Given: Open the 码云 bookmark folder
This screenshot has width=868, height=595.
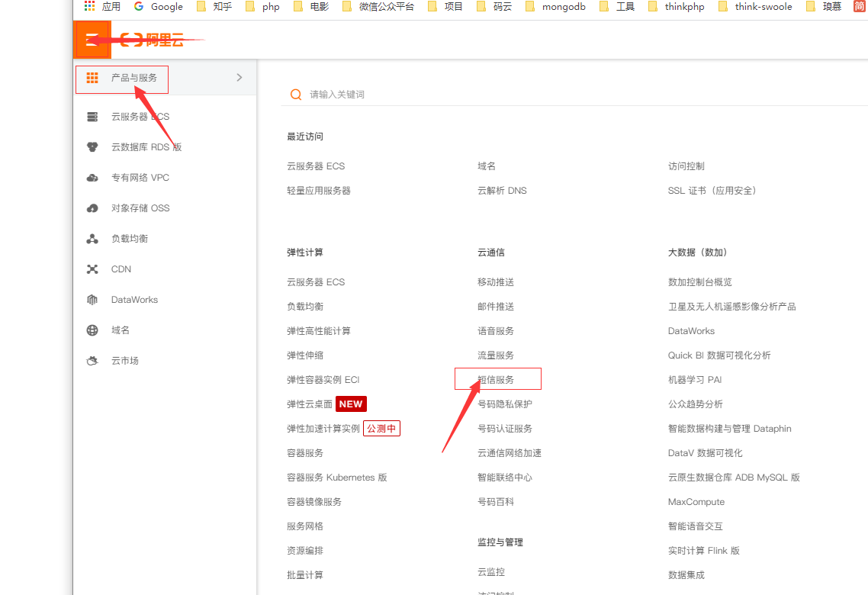Looking at the screenshot, I should pyautogui.click(x=494, y=7).
